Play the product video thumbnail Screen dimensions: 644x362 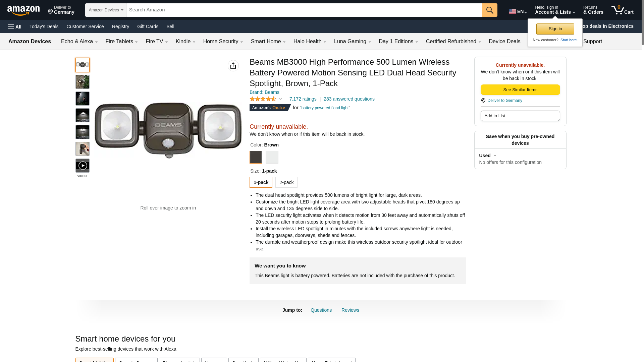tap(83, 166)
